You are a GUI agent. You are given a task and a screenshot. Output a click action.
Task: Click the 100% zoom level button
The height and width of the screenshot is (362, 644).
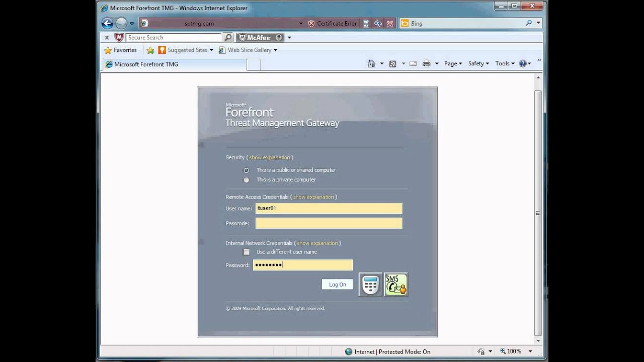(510, 351)
